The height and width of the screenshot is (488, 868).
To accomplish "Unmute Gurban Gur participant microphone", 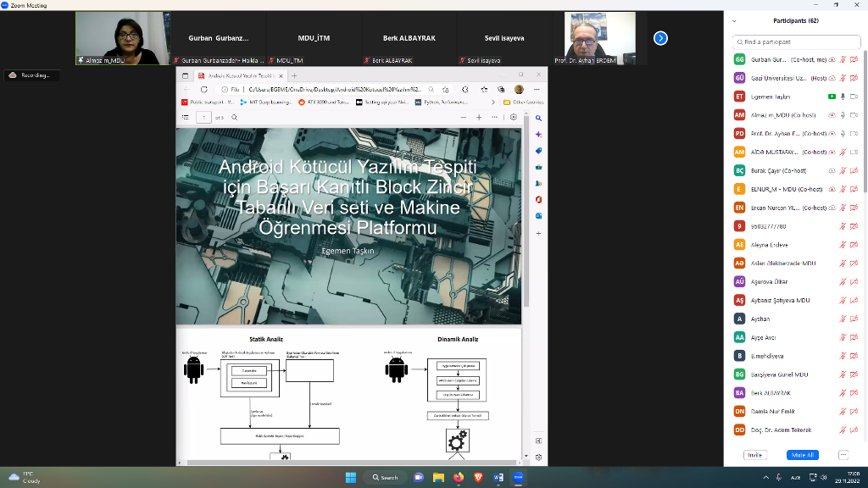I will click(x=843, y=59).
